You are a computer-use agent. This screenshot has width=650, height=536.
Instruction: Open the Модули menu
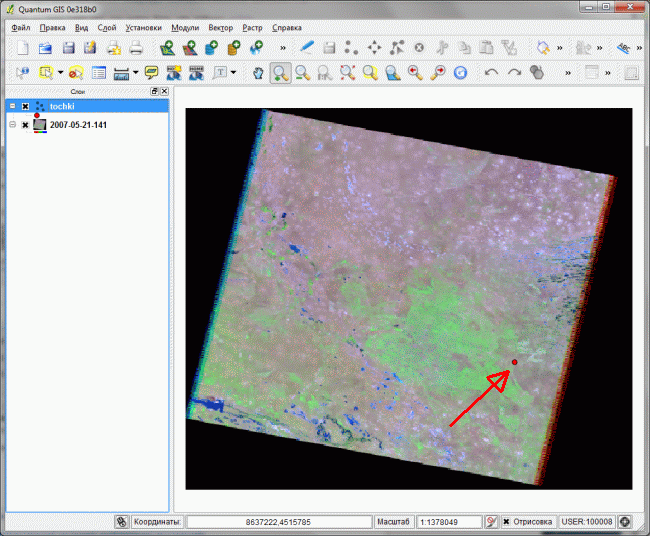185,28
